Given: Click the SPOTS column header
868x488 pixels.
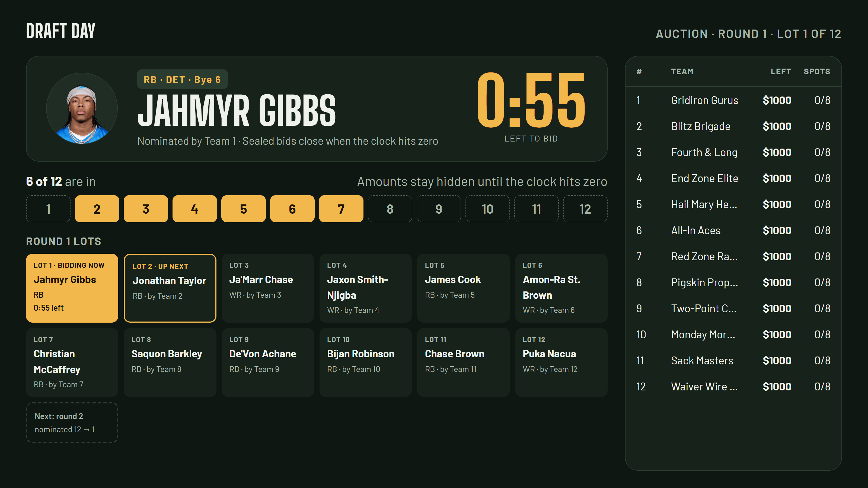Looking at the screenshot, I should (817, 71).
